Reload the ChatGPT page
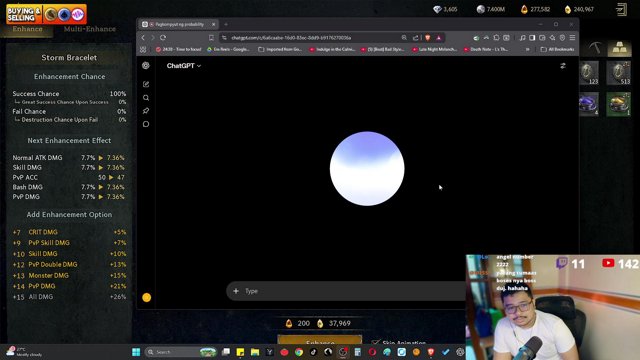This screenshot has height=360, width=640. point(163,38)
